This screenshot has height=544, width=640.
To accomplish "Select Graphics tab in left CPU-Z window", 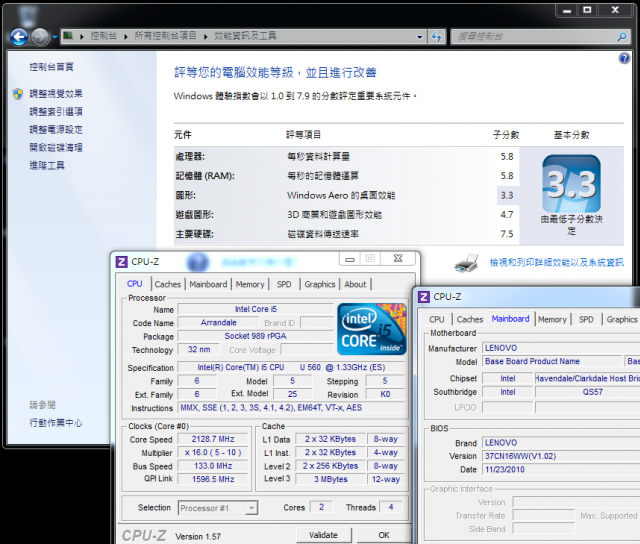I will point(320,284).
